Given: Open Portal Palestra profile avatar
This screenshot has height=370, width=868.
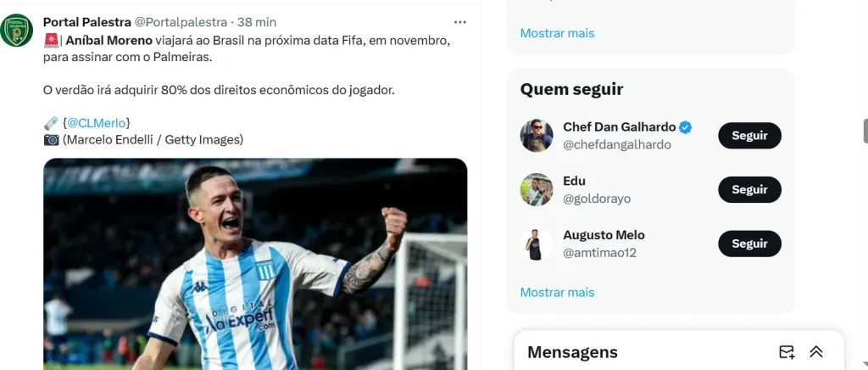Looking at the screenshot, I should 16,31.
